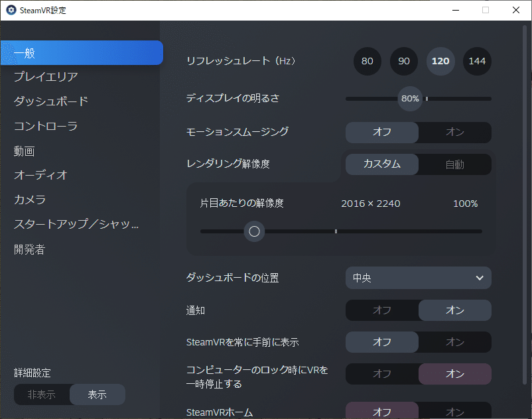The width and height of the screenshot is (532, 419).
Task: Open the ダッシュボードの位置 dropdown showing 中央
Action: click(419, 278)
